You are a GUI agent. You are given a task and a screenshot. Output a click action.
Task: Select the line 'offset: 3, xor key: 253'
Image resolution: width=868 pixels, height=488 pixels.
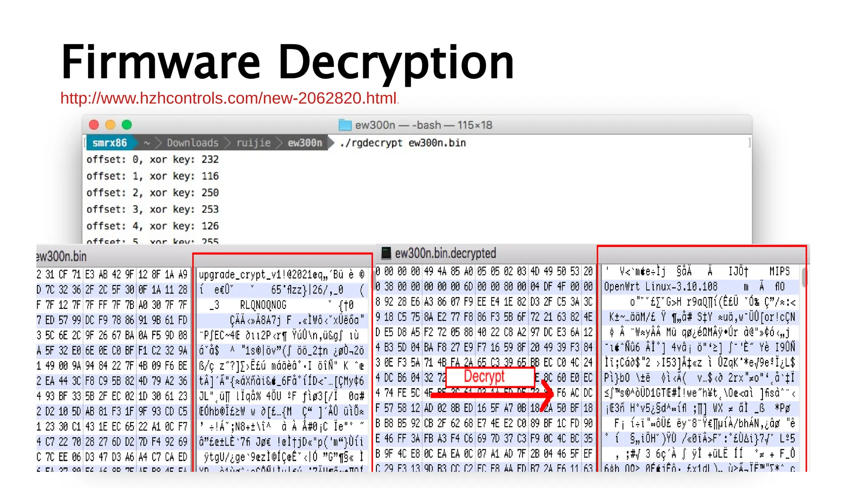click(x=153, y=209)
